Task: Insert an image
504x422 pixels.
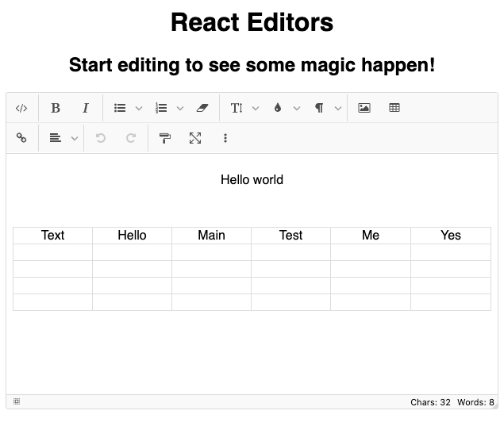Action: click(364, 108)
